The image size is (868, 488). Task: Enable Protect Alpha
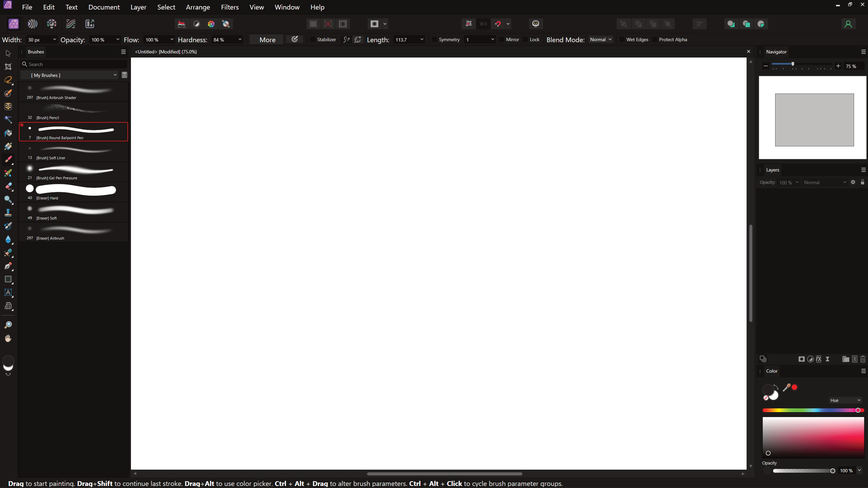click(655, 39)
